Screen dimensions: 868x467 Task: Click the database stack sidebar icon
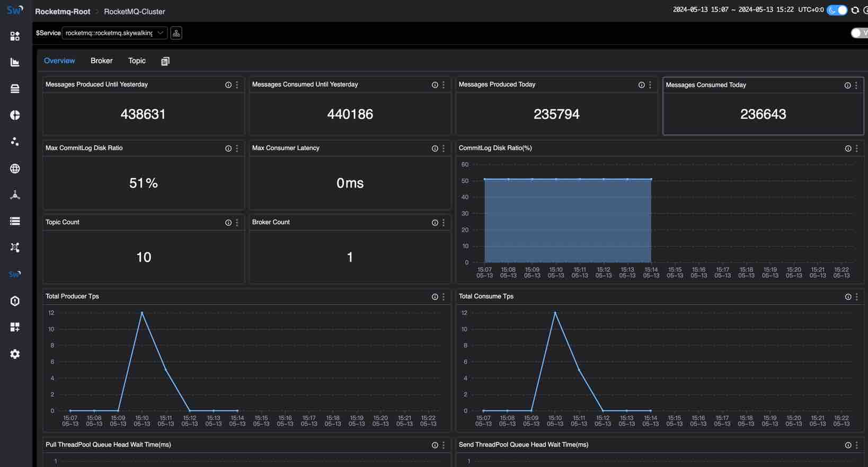point(15,89)
